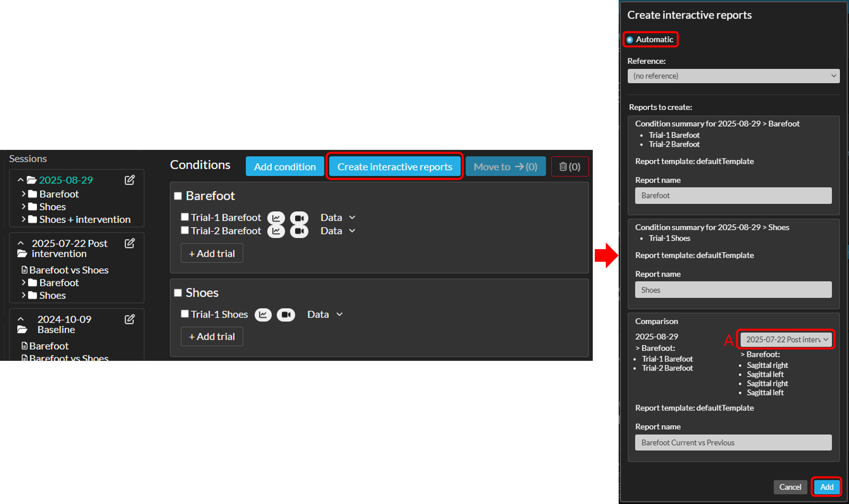Open Barefoot vs Shoes report
Screen dimensions: 849x504
(x=68, y=270)
